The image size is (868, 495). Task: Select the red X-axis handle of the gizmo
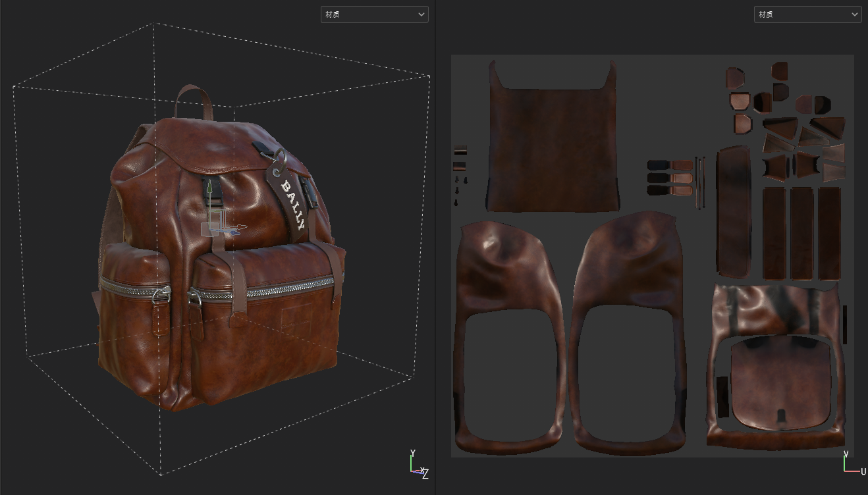pos(240,226)
